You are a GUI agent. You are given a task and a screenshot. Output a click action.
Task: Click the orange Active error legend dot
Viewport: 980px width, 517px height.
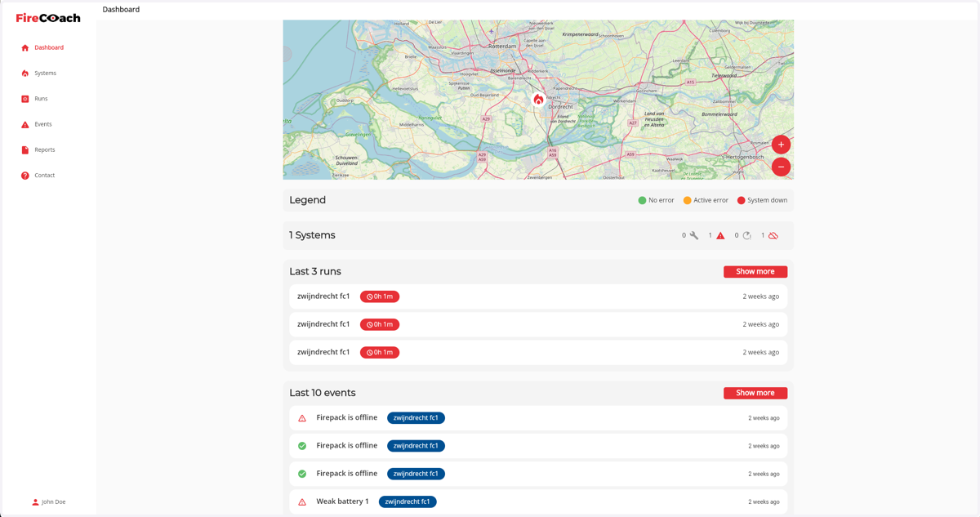coord(687,200)
